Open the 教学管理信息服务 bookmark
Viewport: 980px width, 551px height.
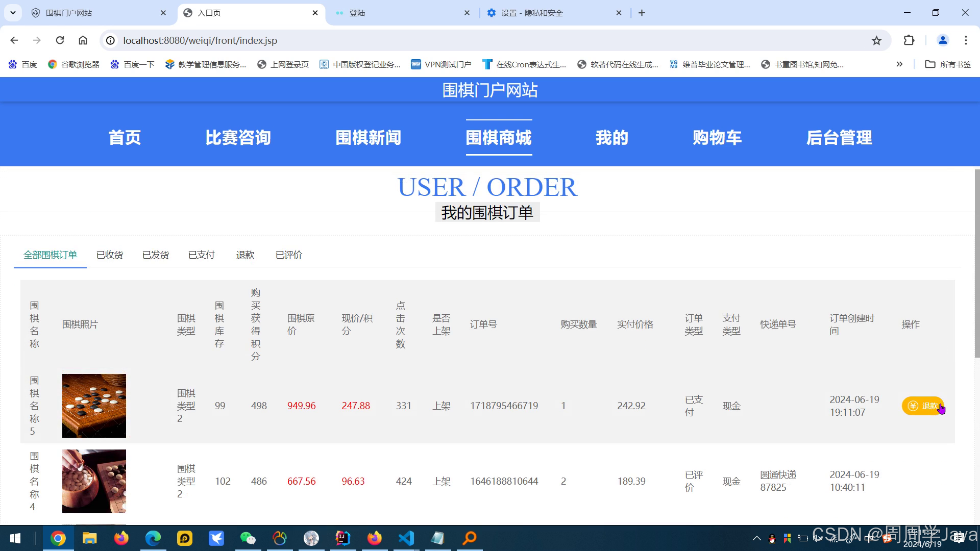click(206, 64)
